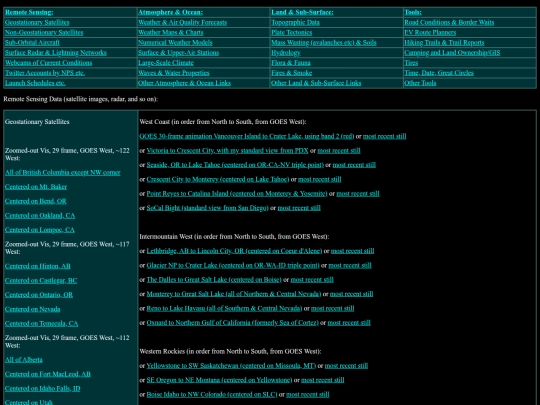
Task: Open Time, Date, Great Circles link
Action: [439, 73]
